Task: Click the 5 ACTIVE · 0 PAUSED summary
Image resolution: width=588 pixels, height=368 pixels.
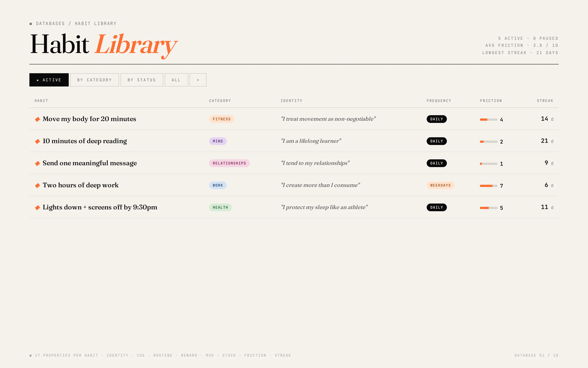Action: pos(528,38)
